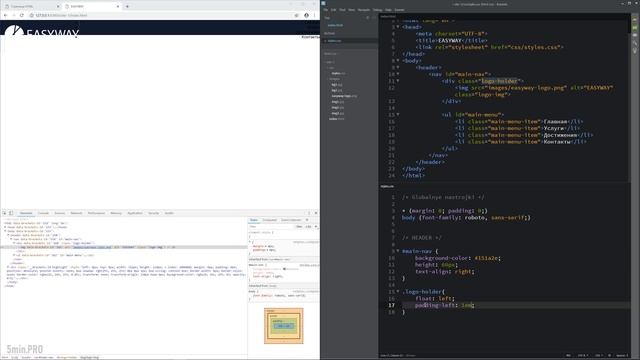Fold the nav block at line 10

[398, 74]
